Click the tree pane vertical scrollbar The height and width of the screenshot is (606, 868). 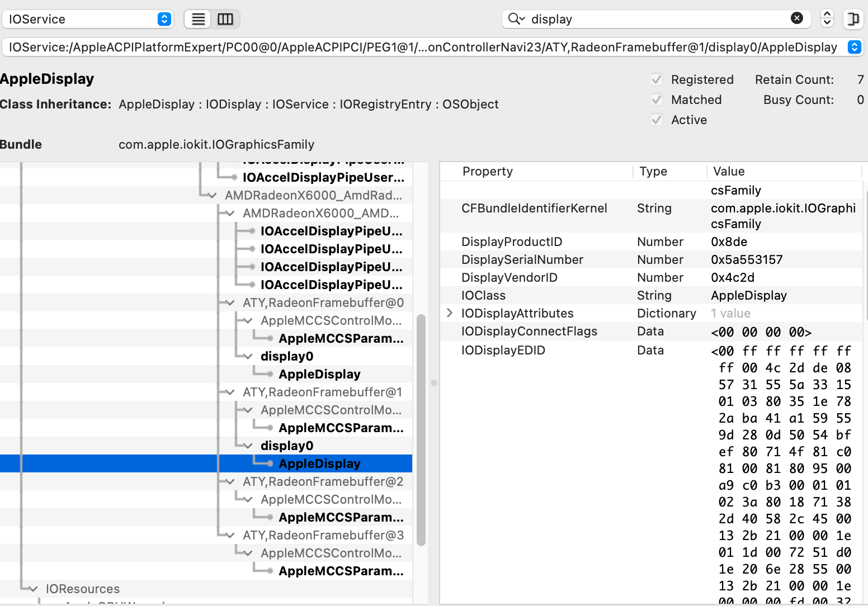421,429
